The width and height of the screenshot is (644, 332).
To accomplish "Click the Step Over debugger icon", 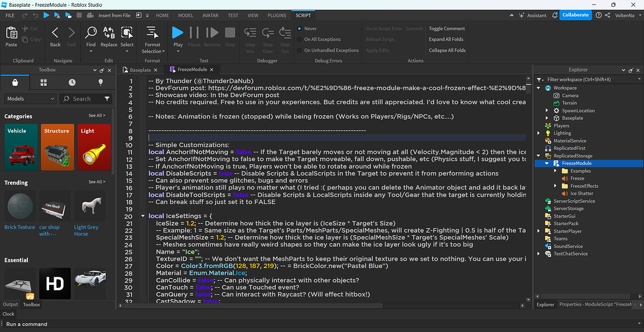I will click(x=268, y=33).
